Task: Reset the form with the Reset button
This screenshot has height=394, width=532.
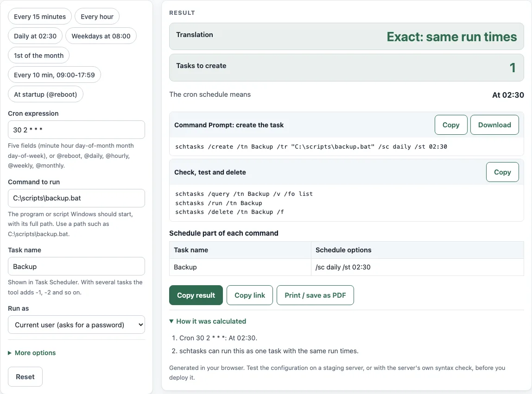Action: coord(25,377)
